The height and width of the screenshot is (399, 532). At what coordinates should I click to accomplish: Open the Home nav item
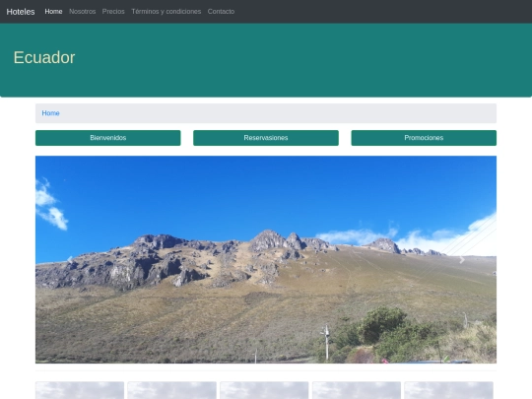[53, 12]
